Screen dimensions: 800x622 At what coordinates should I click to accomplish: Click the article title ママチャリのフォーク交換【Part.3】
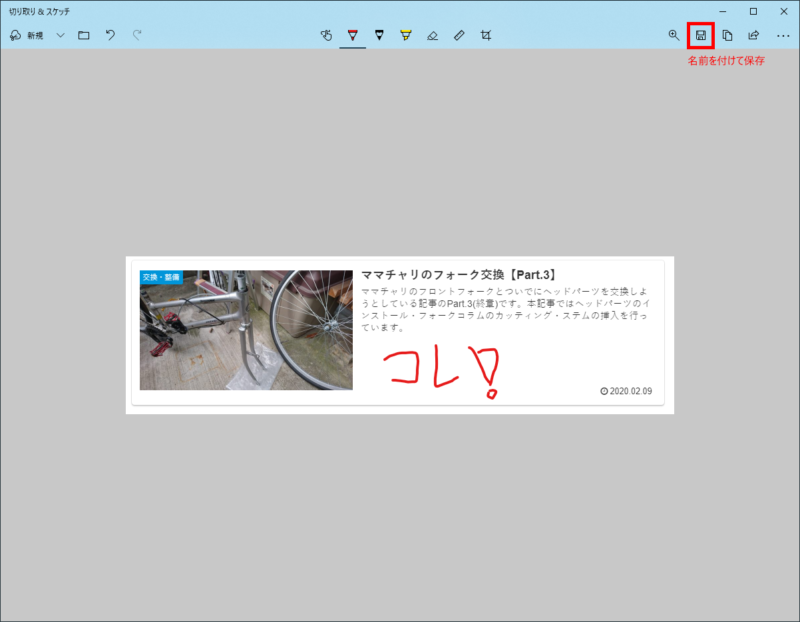460,275
